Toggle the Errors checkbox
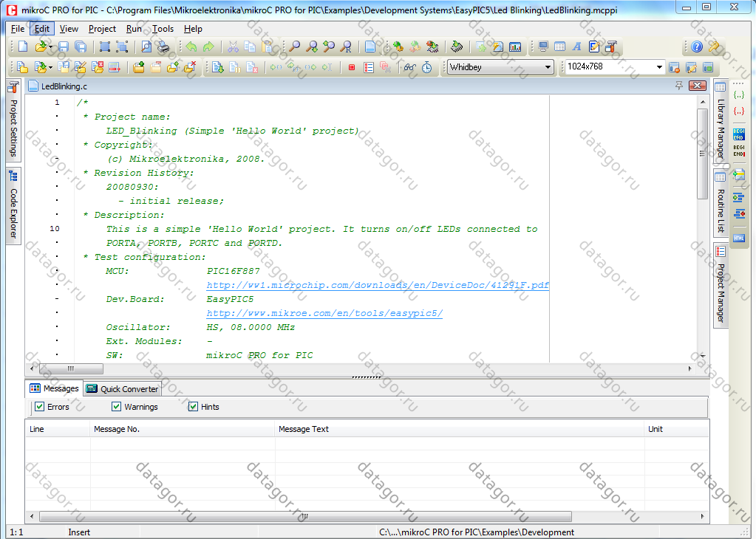Screen dimensions: 756x539 point(39,407)
